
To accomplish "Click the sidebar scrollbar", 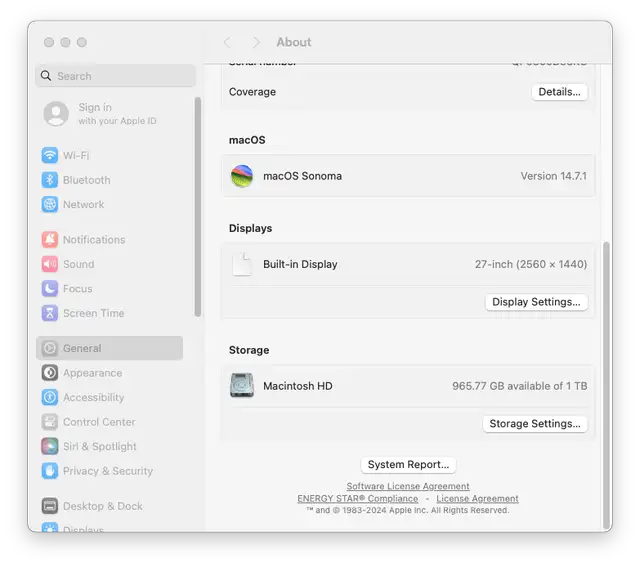I will (198, 206).
